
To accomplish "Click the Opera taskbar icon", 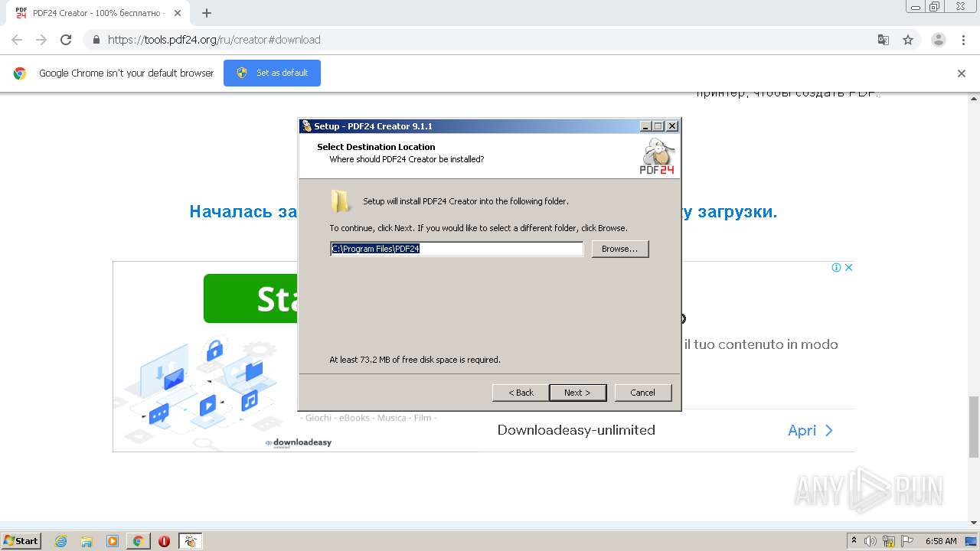I will (x=164, y=541).
